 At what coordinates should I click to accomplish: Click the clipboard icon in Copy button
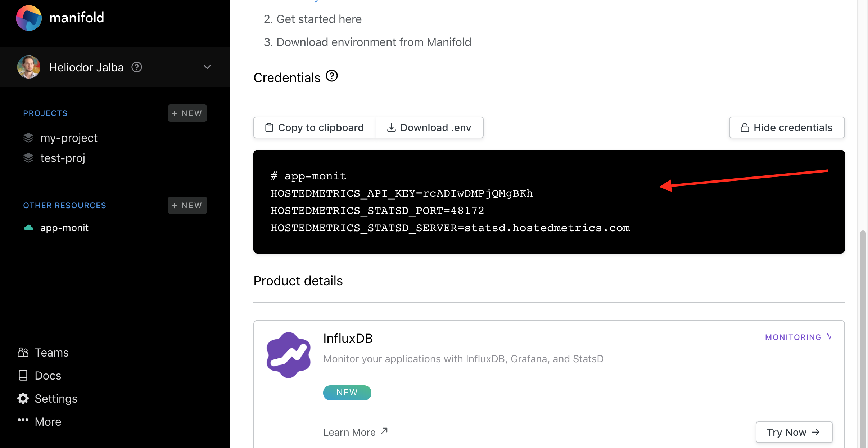(x=269, y=127)
